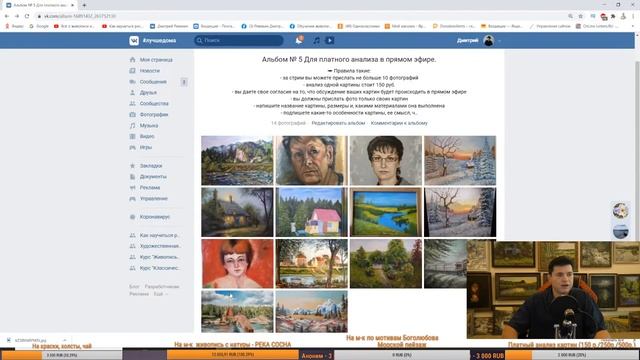Open Сообщества from the sidebar icon
Viewport: 640px width, 360px height.
coord(132,104)
